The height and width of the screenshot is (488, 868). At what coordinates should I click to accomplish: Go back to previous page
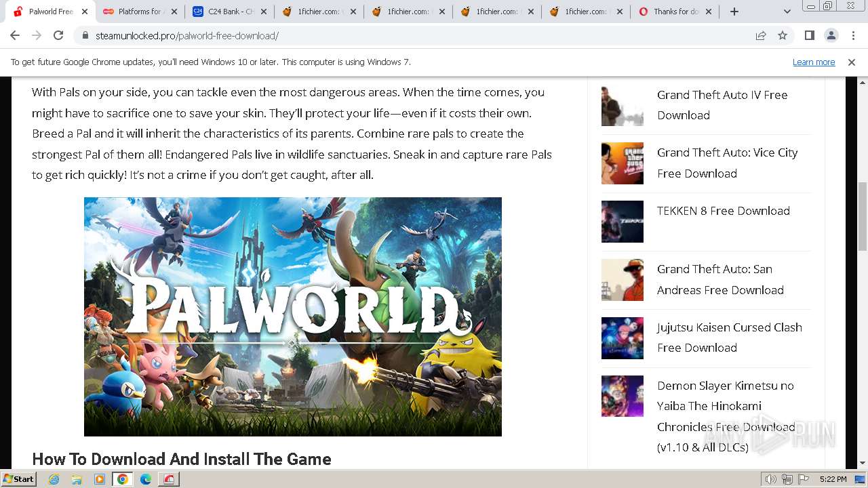15,35
